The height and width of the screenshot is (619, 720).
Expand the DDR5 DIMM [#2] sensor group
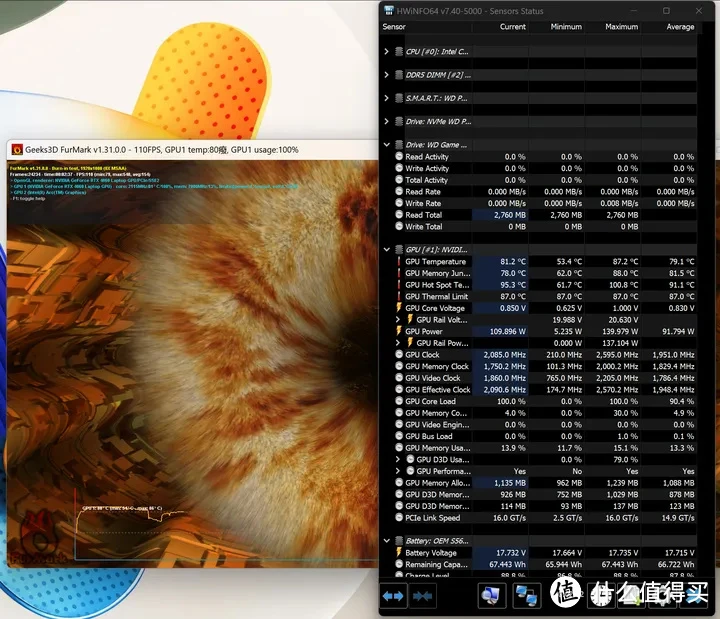pyautogui.click(x=387, y=75)
